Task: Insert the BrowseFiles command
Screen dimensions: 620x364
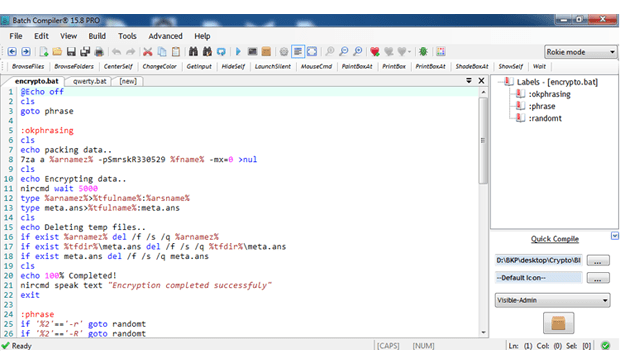Action: 28,66
